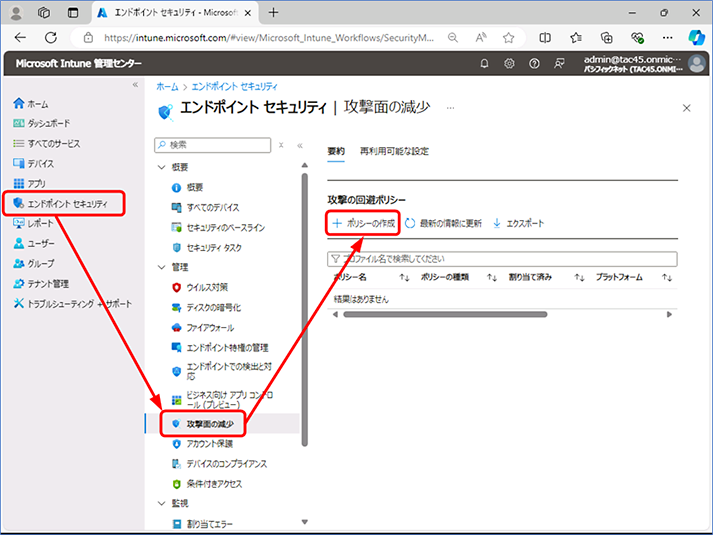The image size is (713, 535).
Task: Open ウイルス対策 in the blade menu
Action: coord(200,287)
